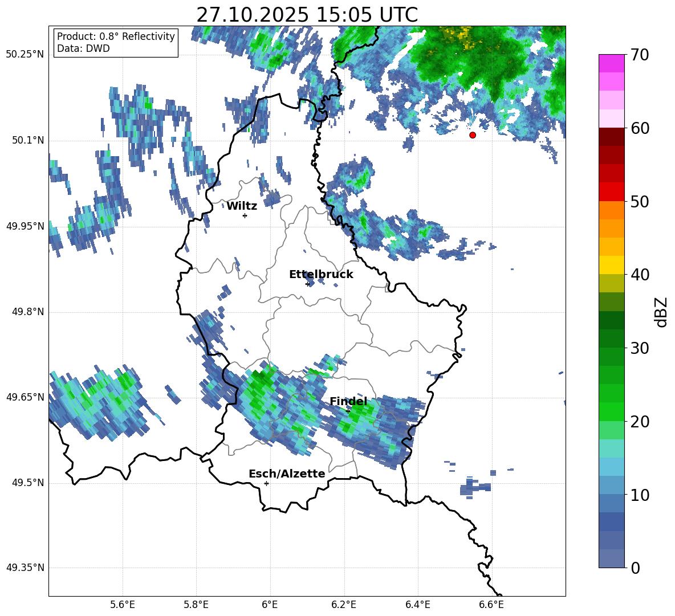Click the 0 value on the colorbar
This screenshot has width=675, height=616.
point(635,568)
